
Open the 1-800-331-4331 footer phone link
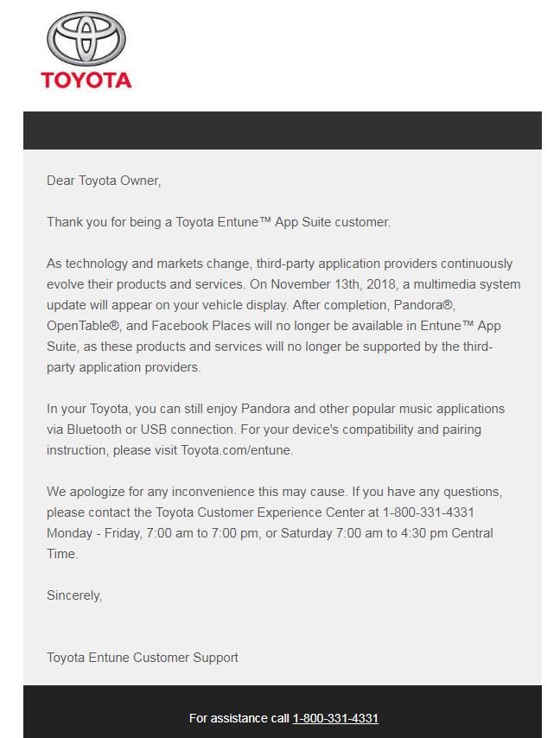click(x=335, y=718)
